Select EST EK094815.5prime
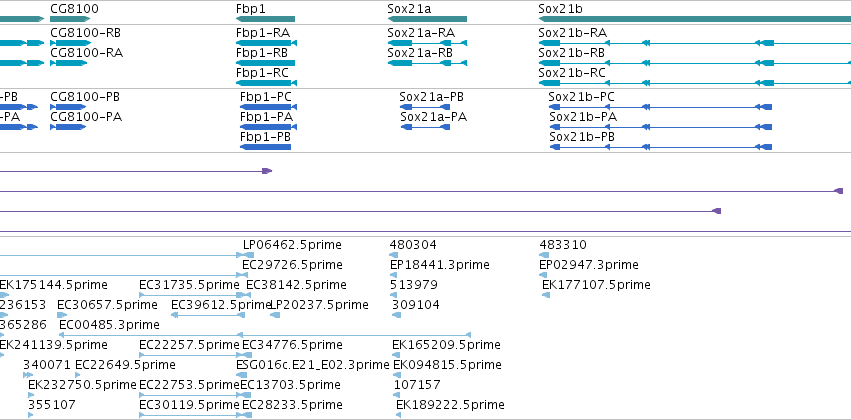Image resolution: width=851 pixels, height=420 pixels. pyautogui.click(x=396, y=375)
